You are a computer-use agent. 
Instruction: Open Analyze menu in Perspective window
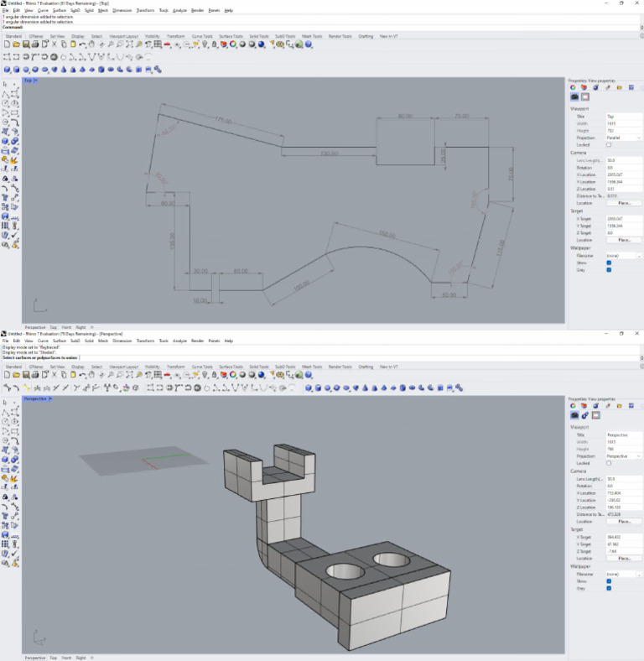coord(180,341)
